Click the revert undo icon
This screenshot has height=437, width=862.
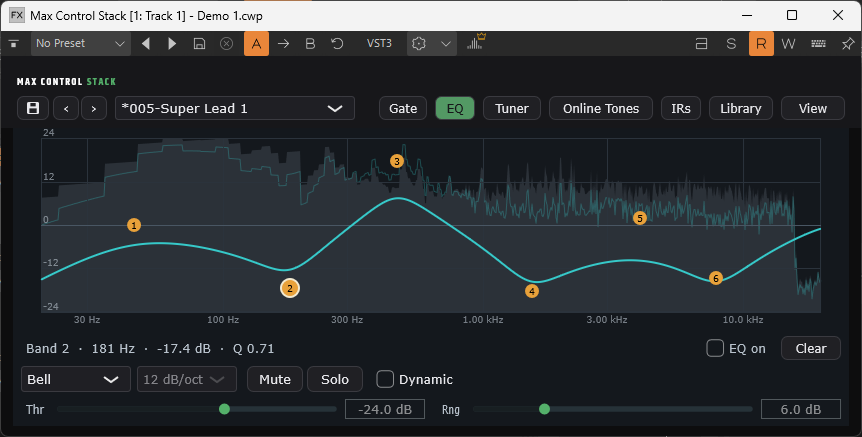337,43
